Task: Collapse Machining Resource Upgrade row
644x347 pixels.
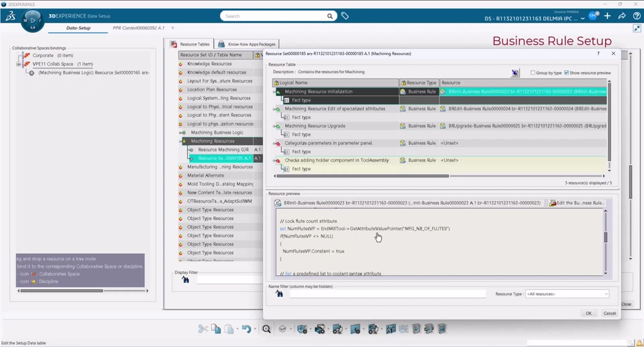Action: point(274,126)
